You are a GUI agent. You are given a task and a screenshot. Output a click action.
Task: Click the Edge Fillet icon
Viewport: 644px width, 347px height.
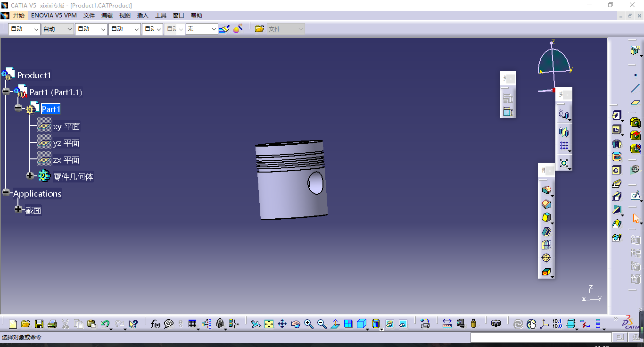pos(546,190)
